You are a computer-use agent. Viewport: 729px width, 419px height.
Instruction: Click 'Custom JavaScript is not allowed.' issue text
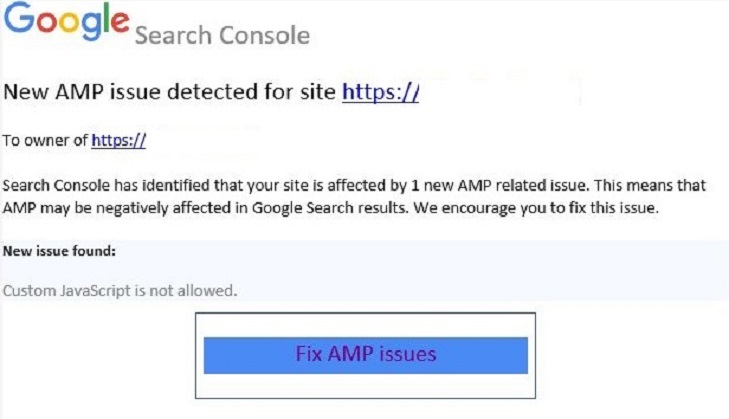(121, 291)
